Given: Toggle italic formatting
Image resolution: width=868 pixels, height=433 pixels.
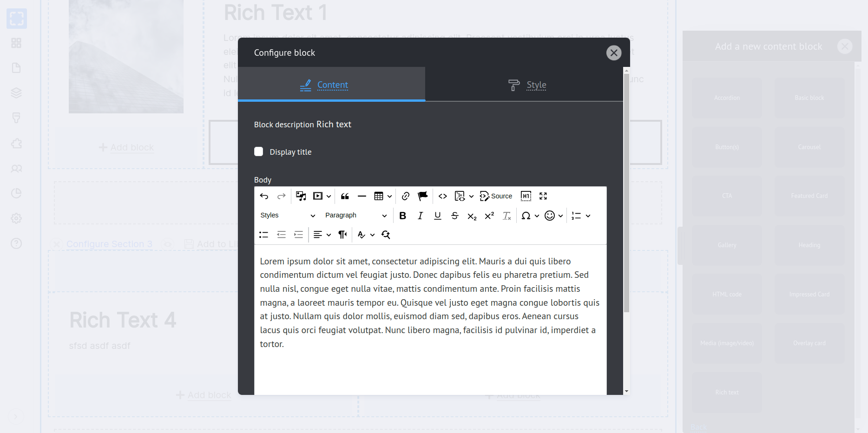Looking at the screenshot, I should click(420, 216).
